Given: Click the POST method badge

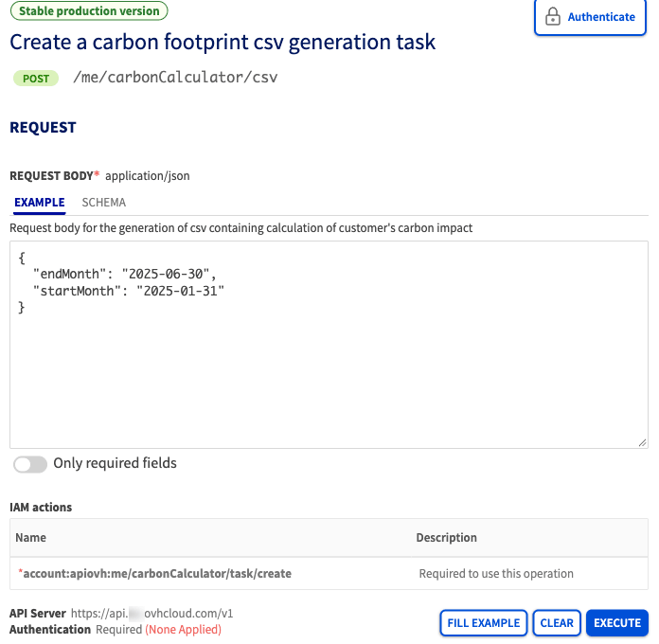Looking at the screenshot, I should pyautogui.click(x=36, y=79).
